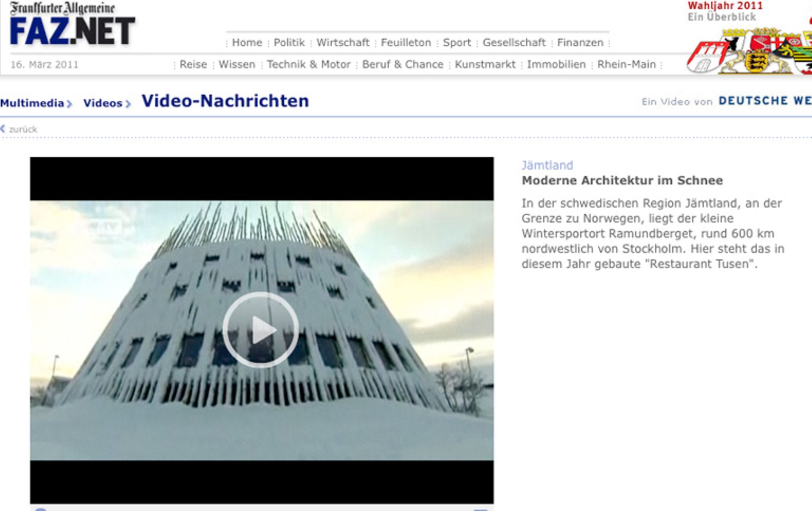The width and height of the screenshot is (812, 511).
Task: Open the Home navigation item
Action: click(247, 42)
